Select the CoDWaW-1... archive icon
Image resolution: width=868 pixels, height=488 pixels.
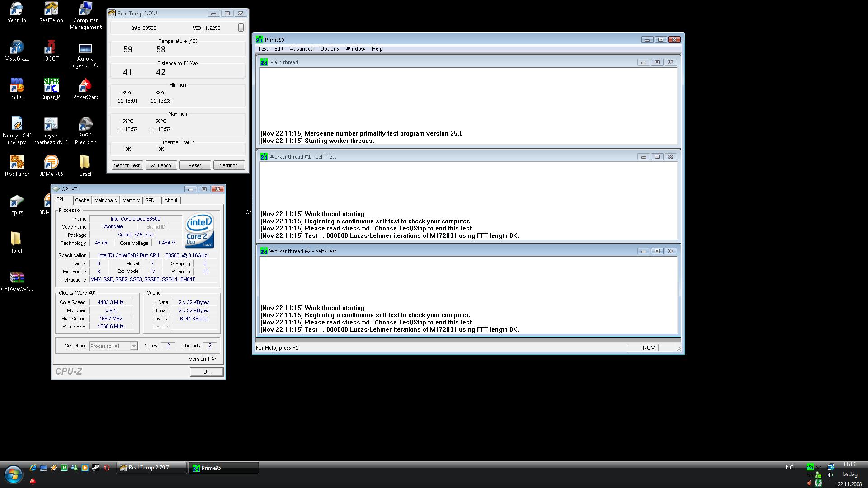pyautogui.click(x=17, y=281)
